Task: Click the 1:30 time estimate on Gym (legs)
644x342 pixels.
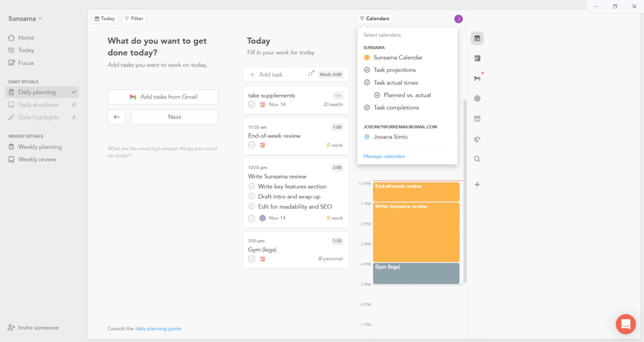Action: (337, 241)
